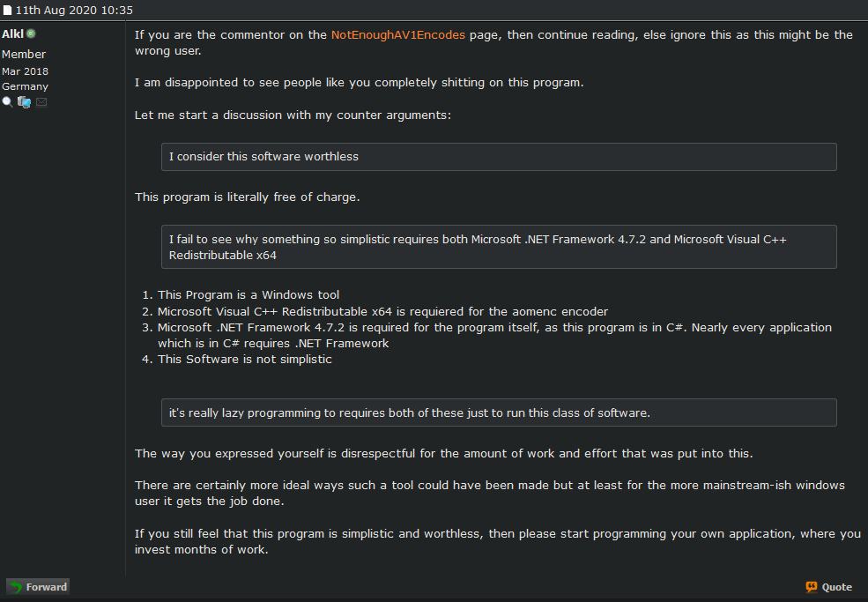Click the green online status indicator next to Alkl
Screen dimensions: 868x602
(31, 34)
